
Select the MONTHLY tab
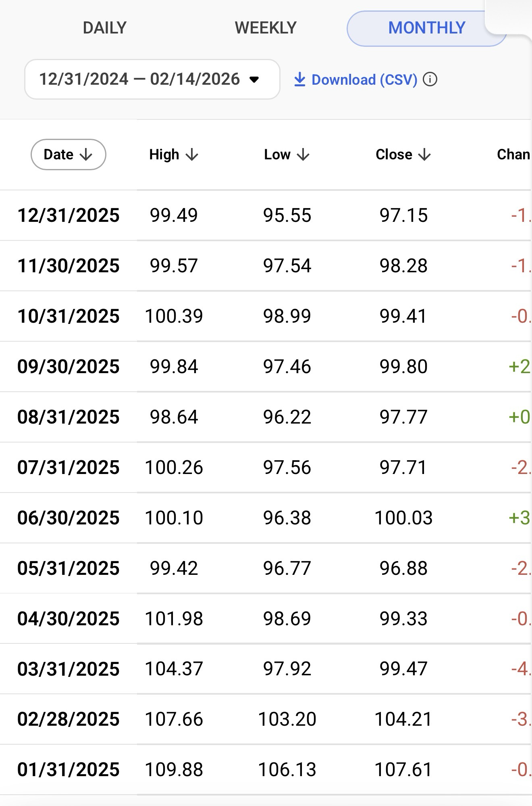[x=426, y=28]
